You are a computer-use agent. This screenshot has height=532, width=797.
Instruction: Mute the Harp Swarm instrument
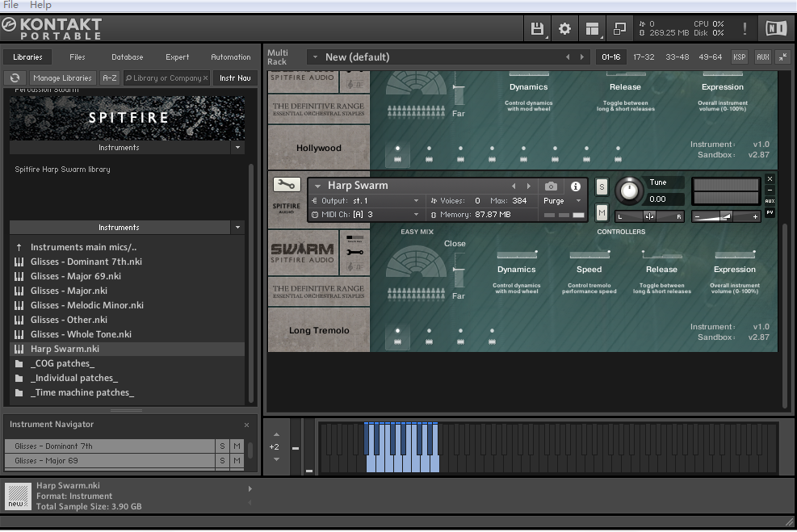tap(602, 212)
